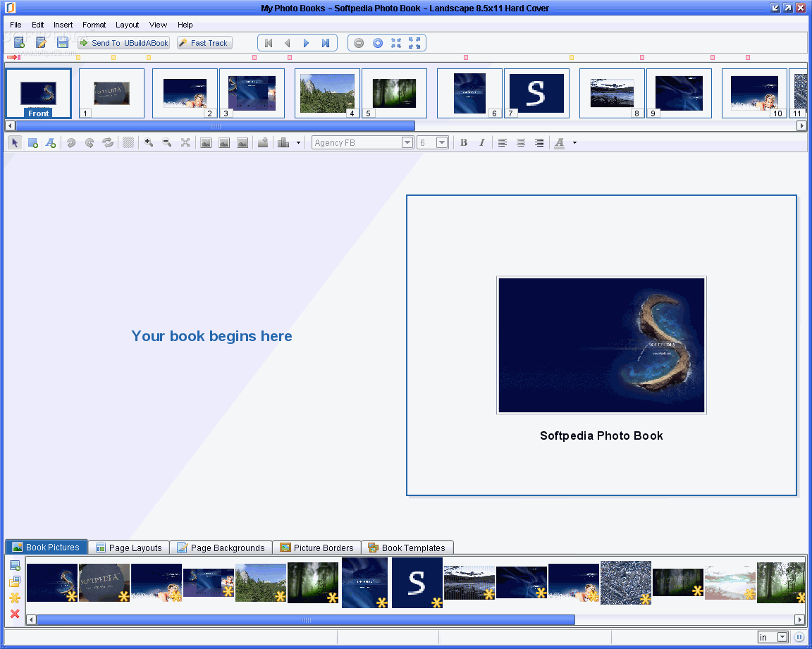Image resolution: width=812 pixels, height=649 pixels.
Task: Click the fit picture crossed-arrows icon
Action: click(185, 143)
